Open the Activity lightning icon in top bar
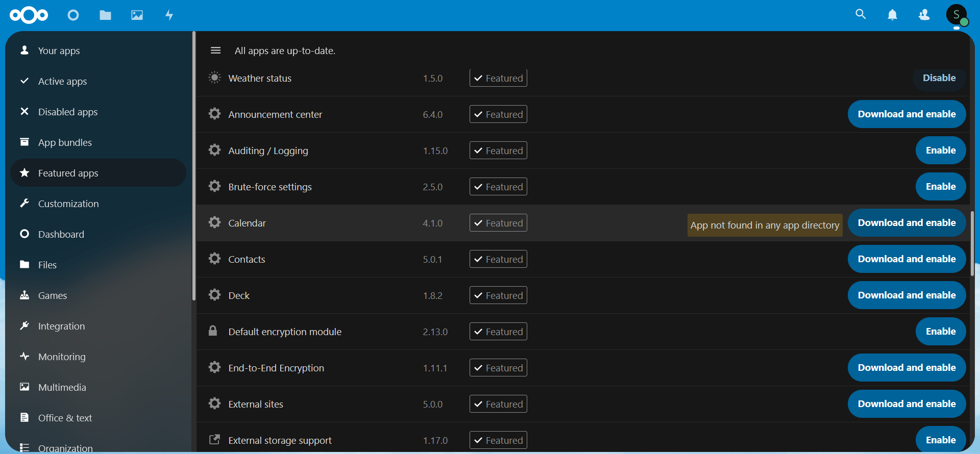 tap(169, 15)
